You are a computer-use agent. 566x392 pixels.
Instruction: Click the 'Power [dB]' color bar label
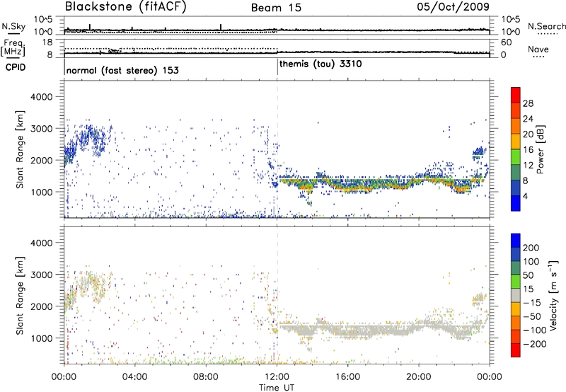click(x=540, y=149)
